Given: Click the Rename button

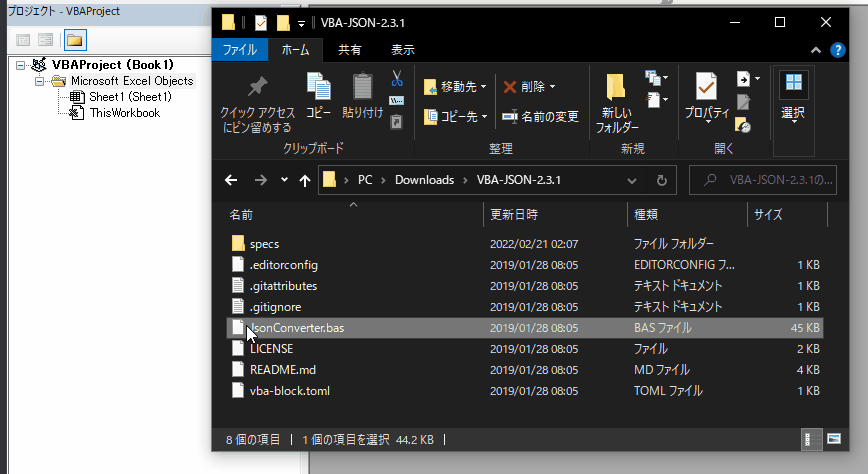Looking at the screenshot, I should 540,116.
